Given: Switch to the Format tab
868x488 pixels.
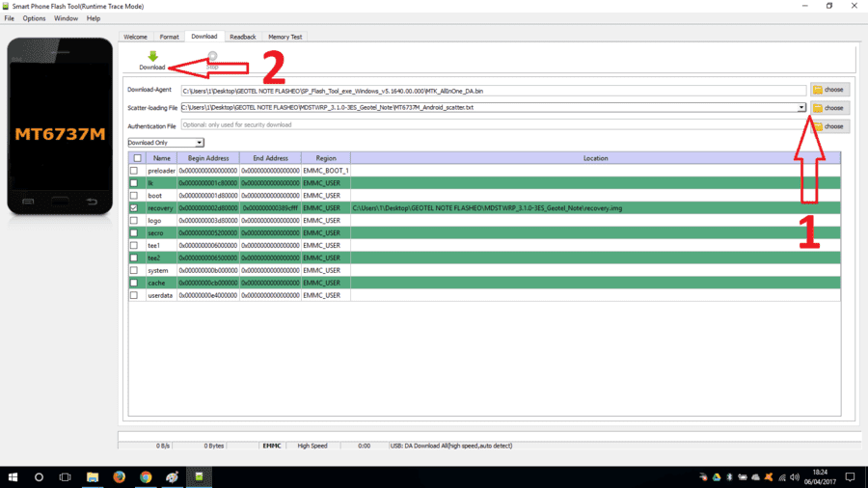Looking at the screenshot, I should coord(170,37).
